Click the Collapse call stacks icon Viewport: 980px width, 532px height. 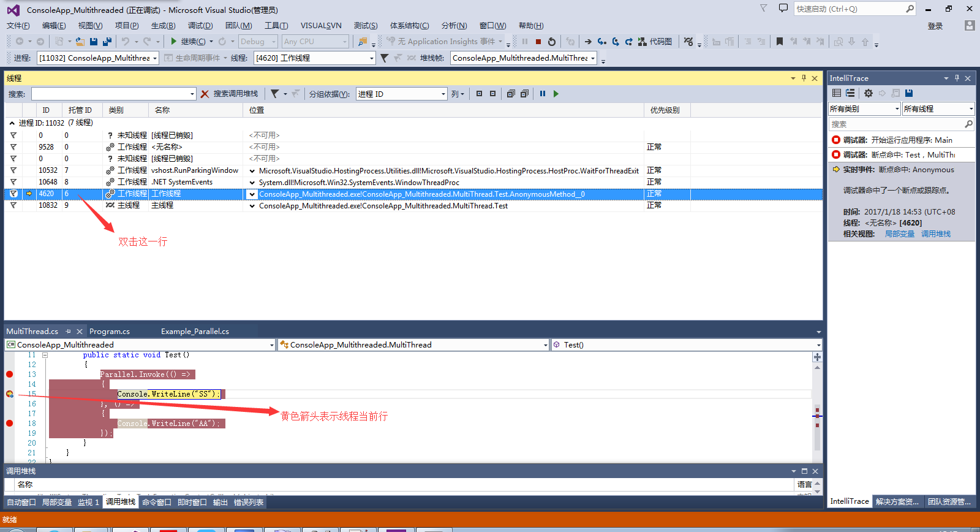(x=524, y=94)
